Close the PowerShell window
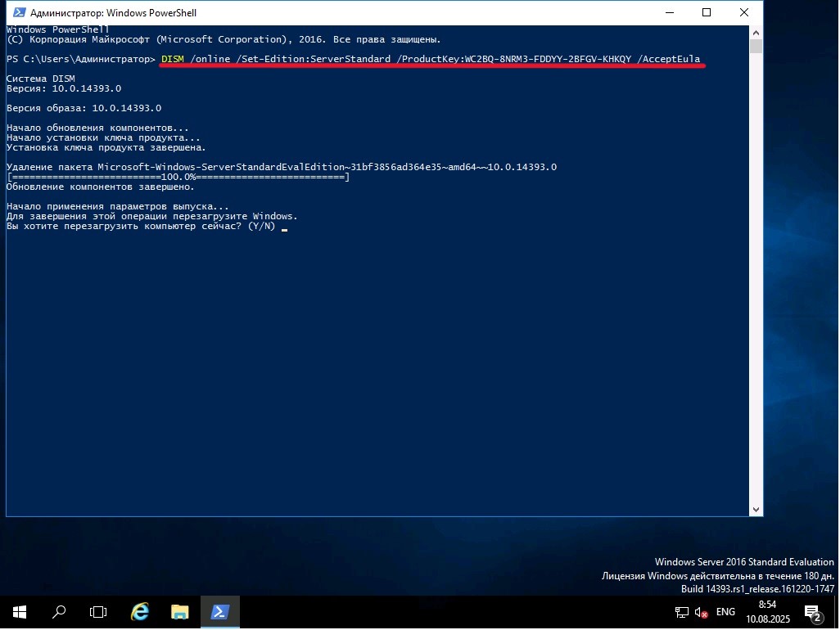 click(744, 13)
